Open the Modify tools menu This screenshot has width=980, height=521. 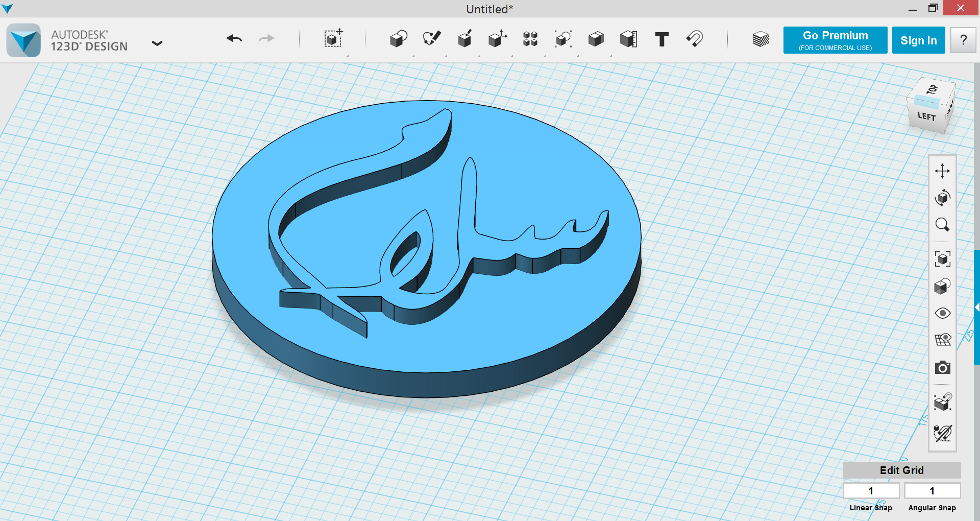498,39
